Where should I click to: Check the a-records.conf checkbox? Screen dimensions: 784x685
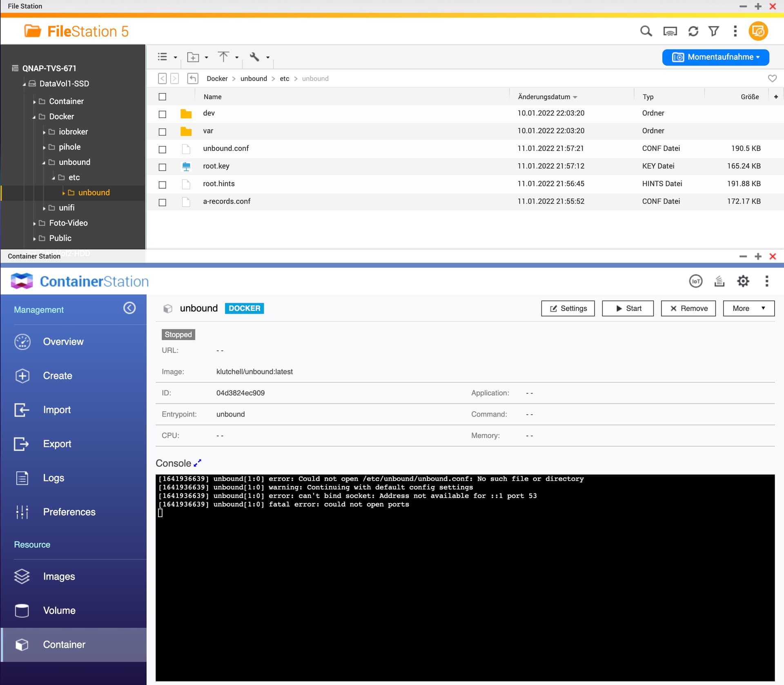coord(162,202)
